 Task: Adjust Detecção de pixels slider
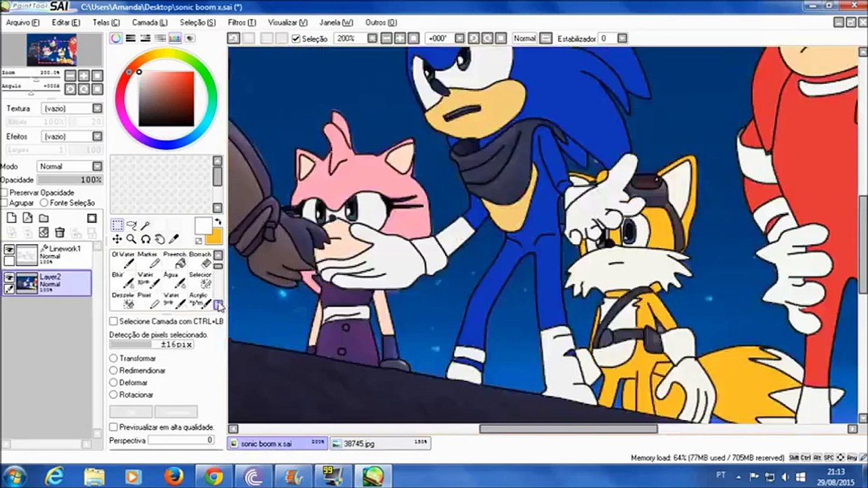pyautogui.click(x=151, y=344)
